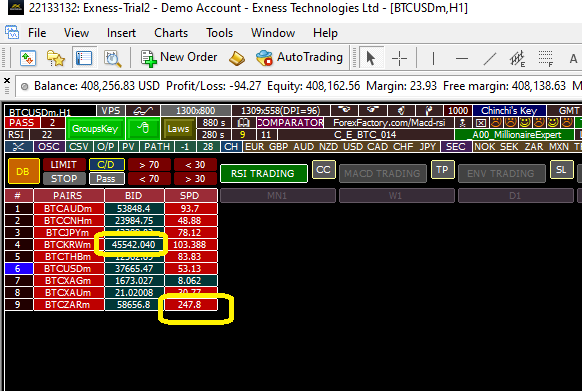Click the skull and crossbones icon

(x=463, y=123)
